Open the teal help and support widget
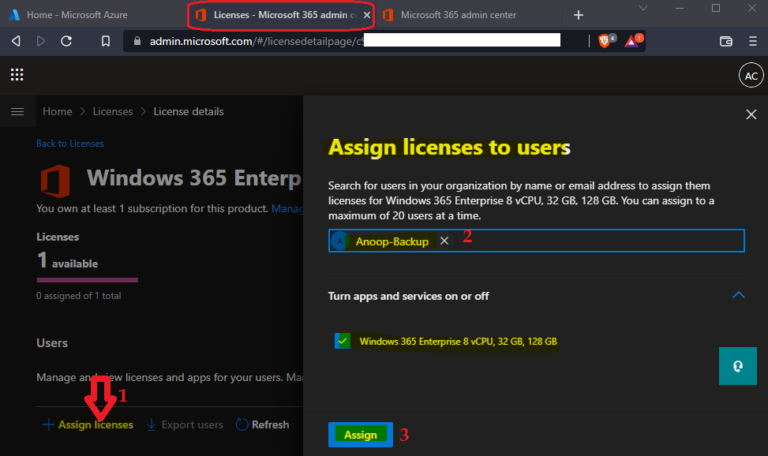Image resolution: width=768 pixels, height=456 pixels. point(738,366)
